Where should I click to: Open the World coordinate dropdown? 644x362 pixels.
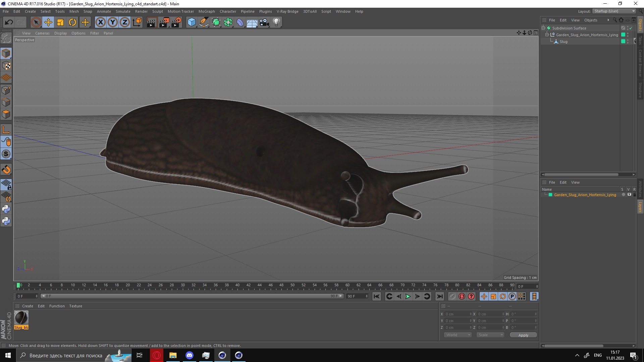coord(458,335)
